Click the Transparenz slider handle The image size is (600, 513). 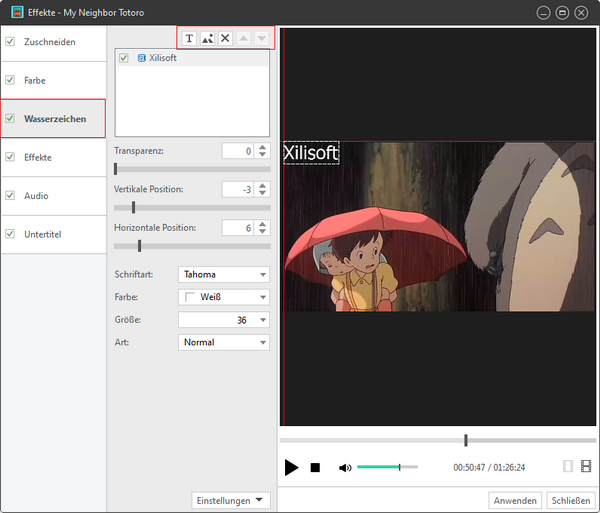coord(116,169)
